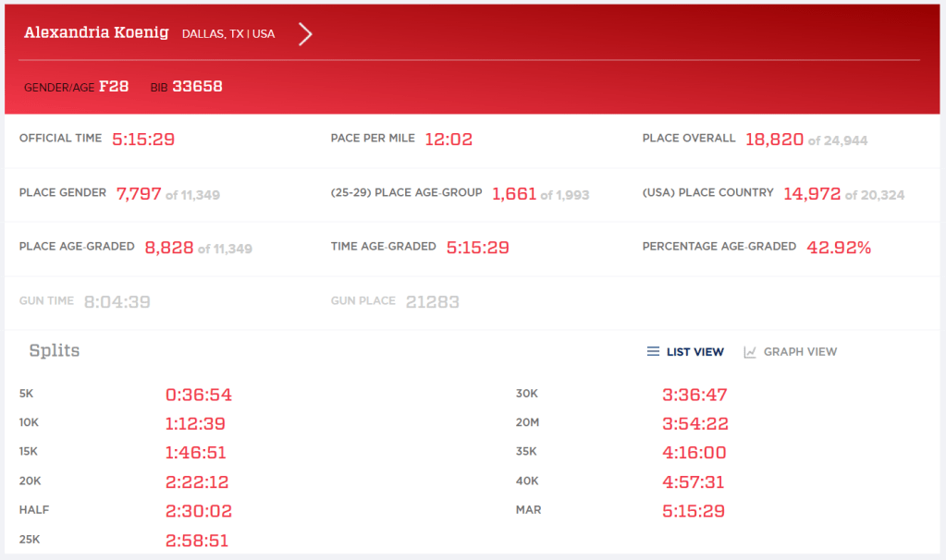The image size is (946, 560).
Task: Click the Splits section heading
Action: [55, 351]
